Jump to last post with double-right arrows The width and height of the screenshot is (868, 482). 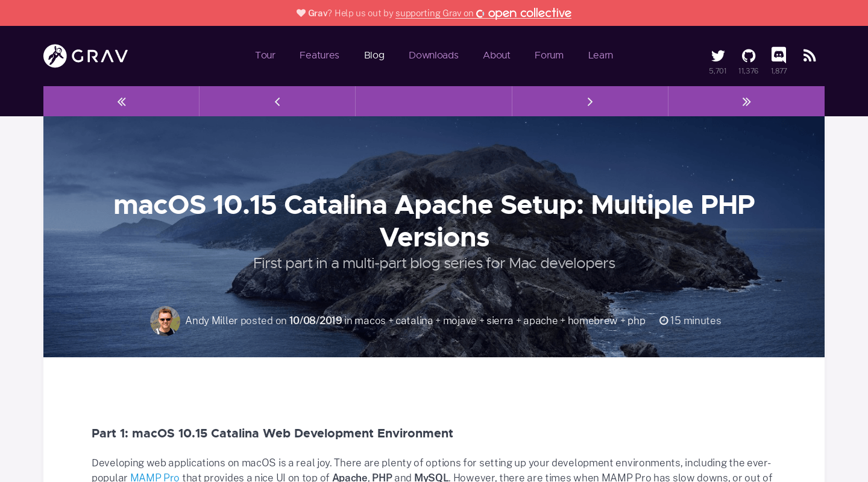coord(746,101)
